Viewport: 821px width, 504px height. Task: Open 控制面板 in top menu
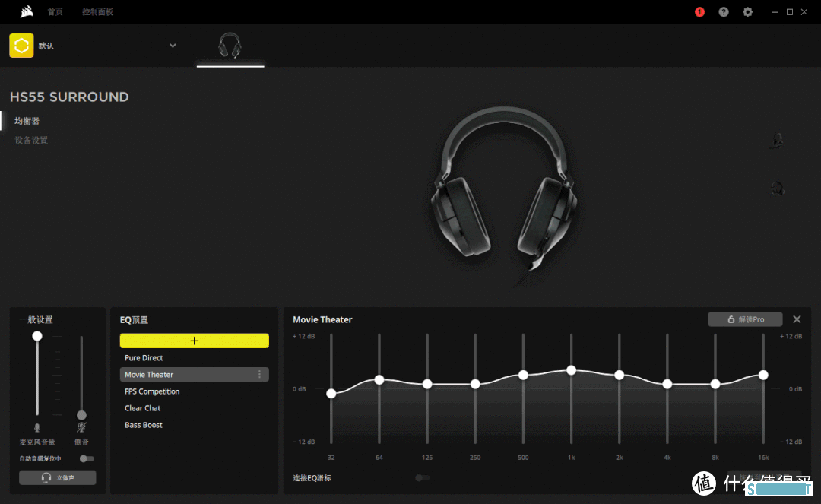tap(97, 12)
